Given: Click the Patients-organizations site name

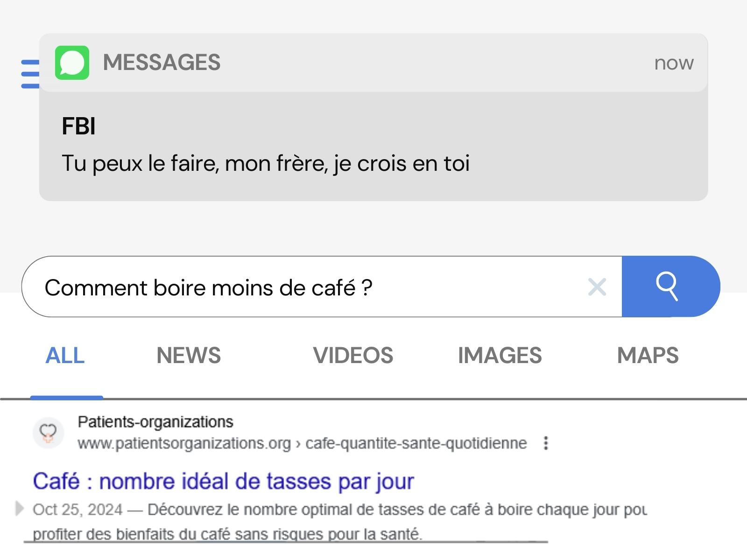Looking at the screenshot, I should (155, 422).
